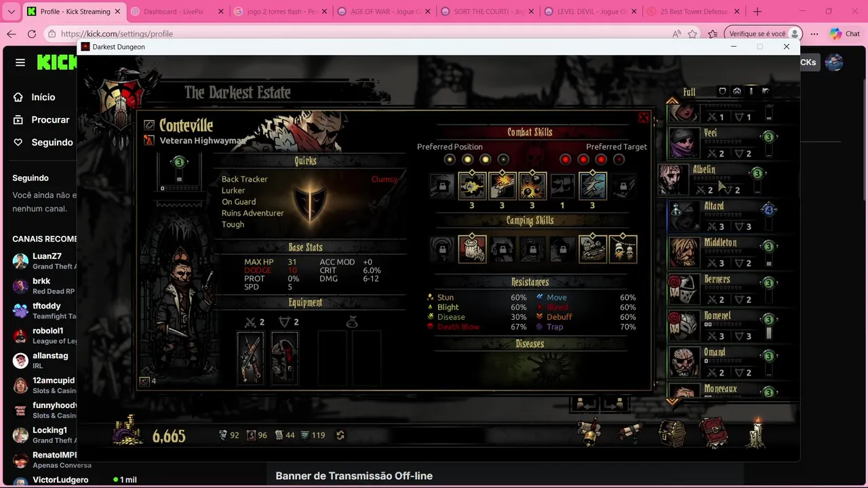Click the last locked combat skill

click(x=623, y=186)
